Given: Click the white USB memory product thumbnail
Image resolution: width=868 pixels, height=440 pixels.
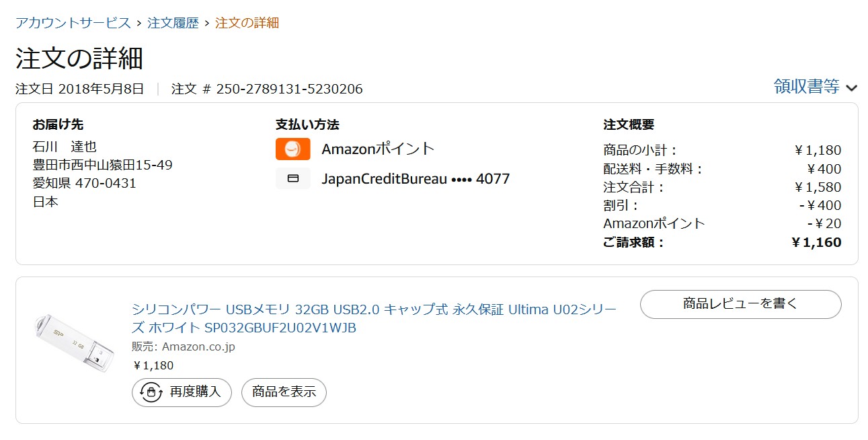Looking at the screenshot, I should click(74, 344).
